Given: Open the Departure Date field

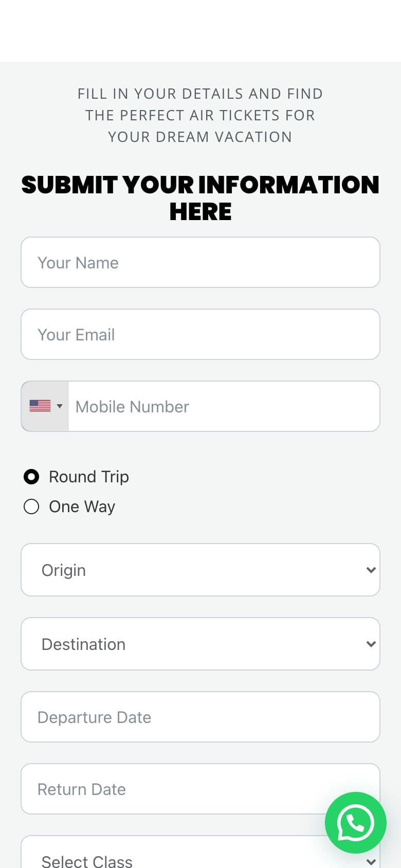Looking at the screenshot, I should coord(200,717).
